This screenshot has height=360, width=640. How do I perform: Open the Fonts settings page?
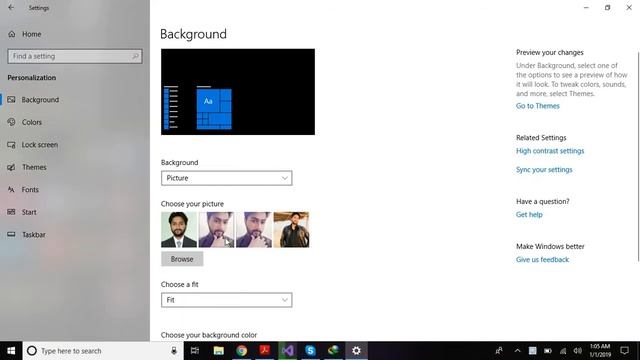coord(30,189)
